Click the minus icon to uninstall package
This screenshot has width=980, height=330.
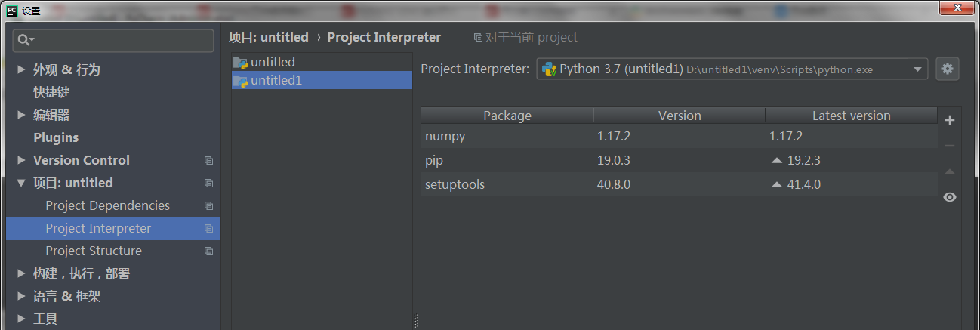[950, 146]
